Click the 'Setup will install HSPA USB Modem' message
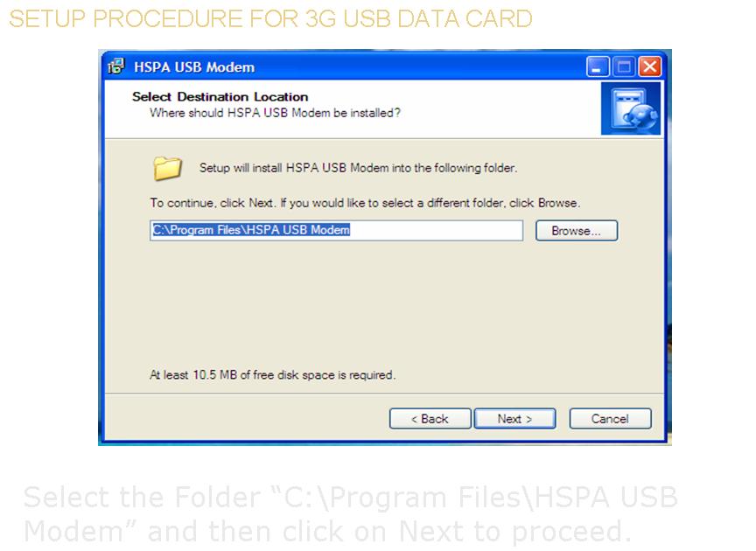The height and width of the screenshot is (551, 756). [358, 168]
